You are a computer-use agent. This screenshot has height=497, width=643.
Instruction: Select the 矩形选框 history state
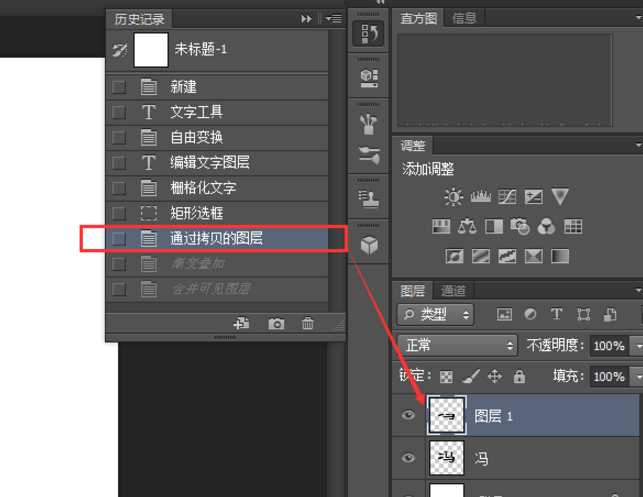coord(196,213)
